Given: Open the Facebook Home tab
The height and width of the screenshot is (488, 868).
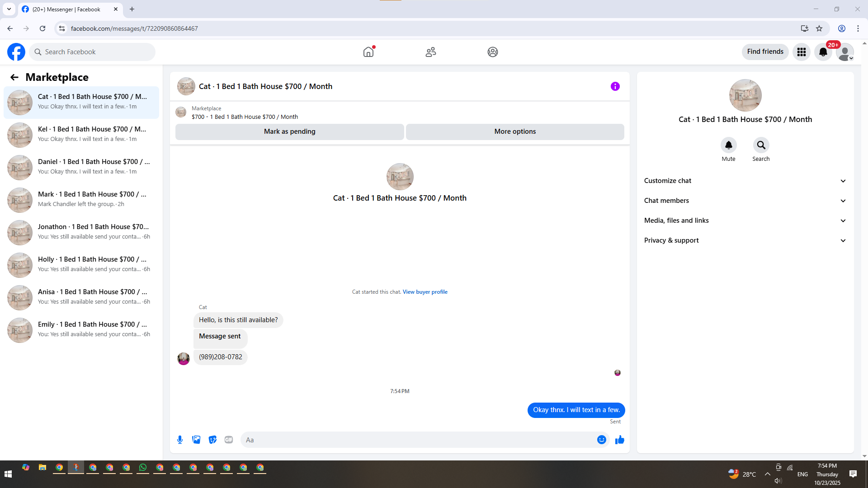Looking at the screenshot, I should coord(368,52).
